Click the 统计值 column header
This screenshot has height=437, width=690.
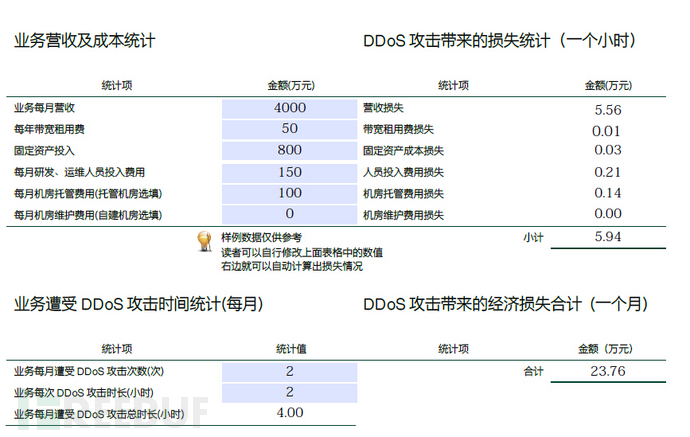click(x=291, y=349)
